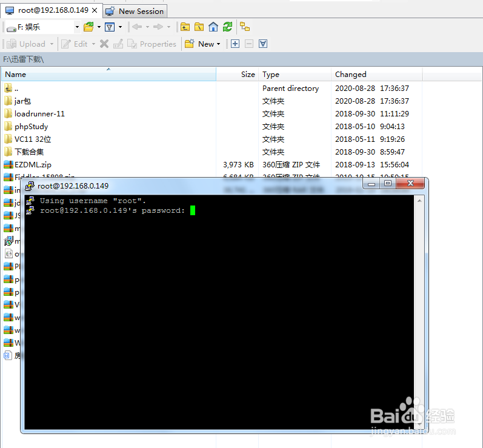Click the loadrunner-11 folder icon
This screenshot has width=483, height=448.
(x=8, y=114)
